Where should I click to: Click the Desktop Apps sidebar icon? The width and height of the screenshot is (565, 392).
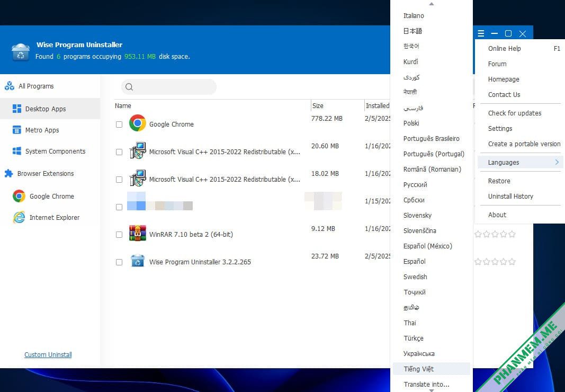point(17,109)
